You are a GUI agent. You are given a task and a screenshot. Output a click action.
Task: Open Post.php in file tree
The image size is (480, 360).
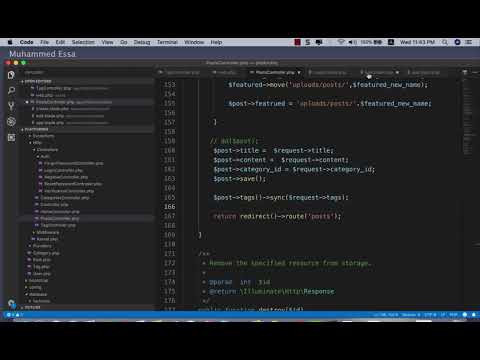pos(39,260)
